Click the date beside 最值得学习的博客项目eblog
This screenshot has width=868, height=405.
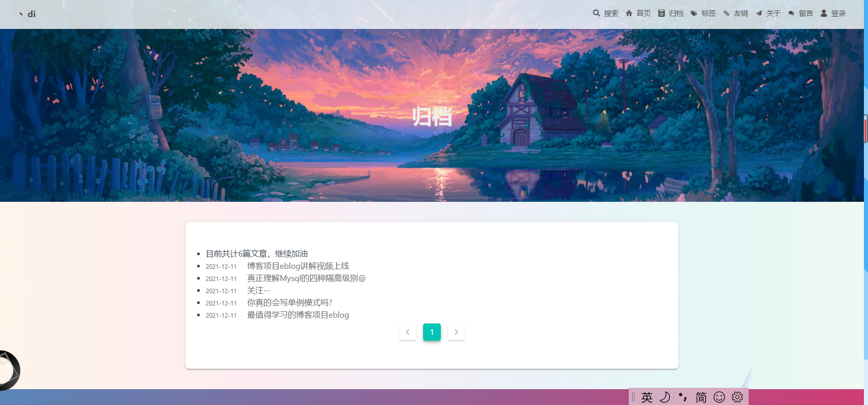pos(221,315)
